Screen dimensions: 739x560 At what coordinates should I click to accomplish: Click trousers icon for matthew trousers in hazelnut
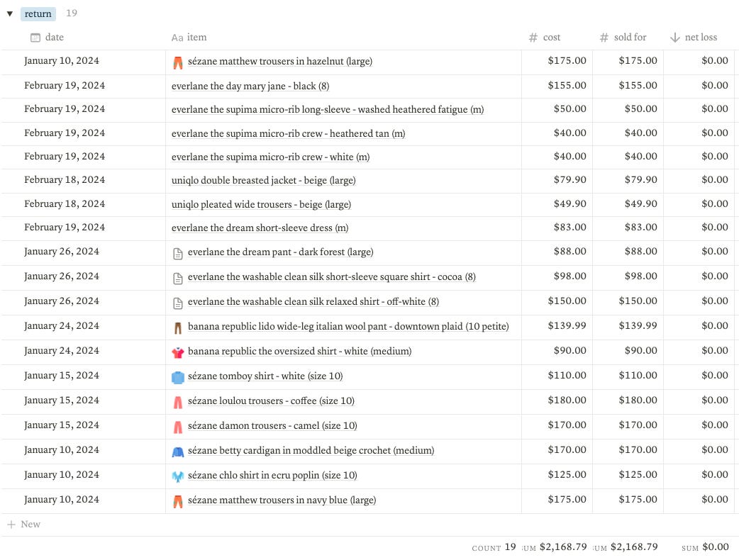178,62
